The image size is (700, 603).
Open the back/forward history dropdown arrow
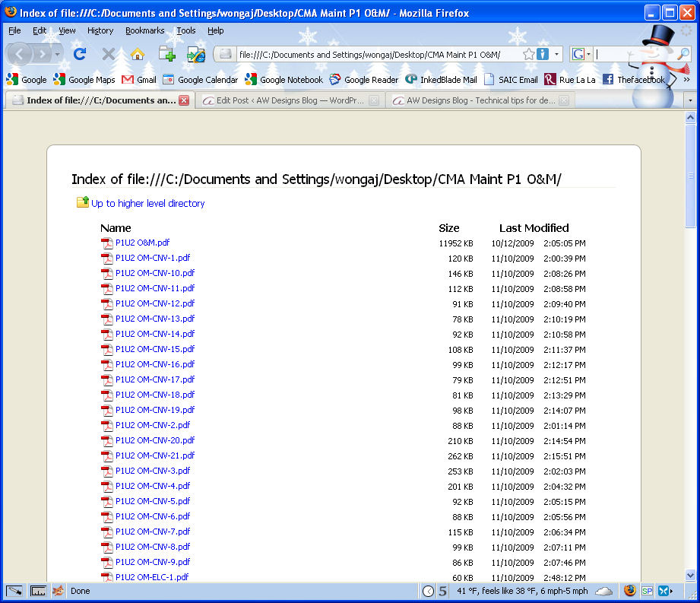(57, 55)
